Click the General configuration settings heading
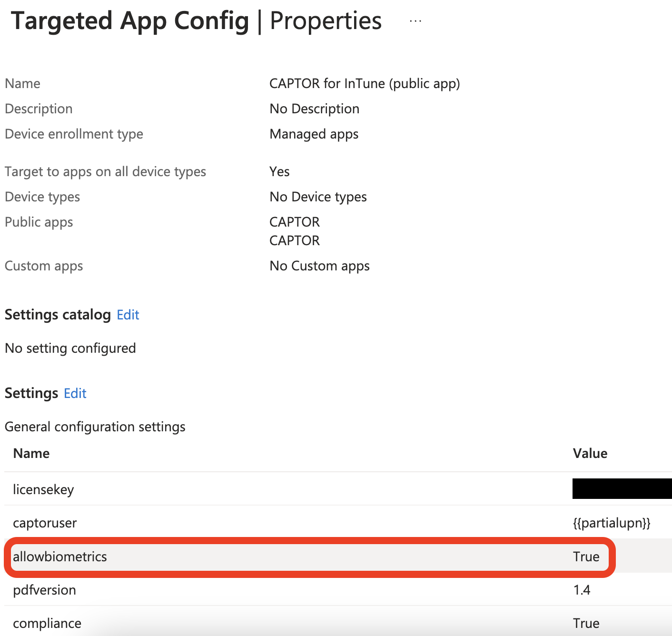672x636 pixels. coord(95,427)
